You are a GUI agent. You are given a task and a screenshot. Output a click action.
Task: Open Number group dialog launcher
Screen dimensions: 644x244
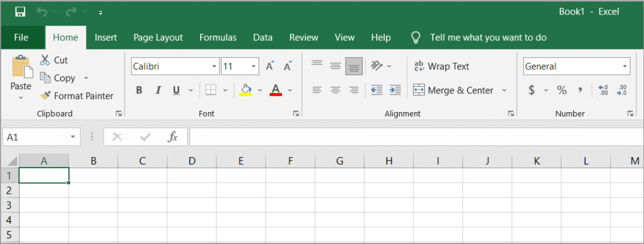click(x=630, y=114)
